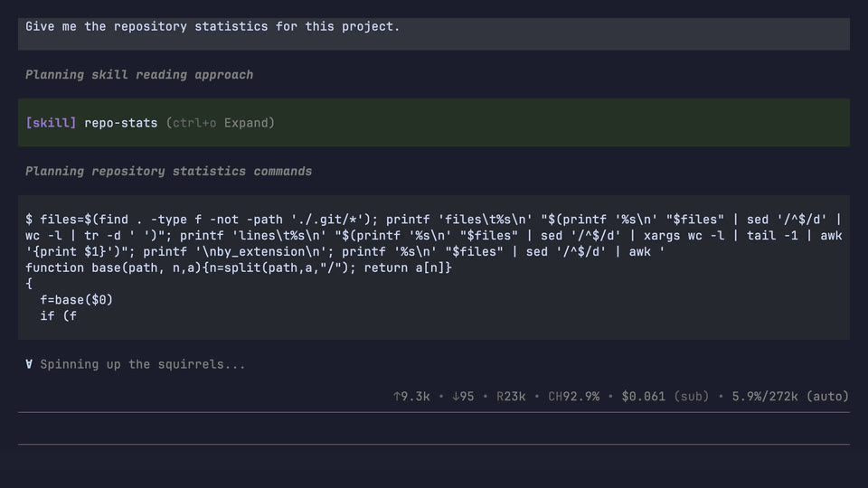Click the upload tokens '↑9.3k' stat
Viewport: 868px width, 488px height.
pyautogui.click(x=411, y=396)
